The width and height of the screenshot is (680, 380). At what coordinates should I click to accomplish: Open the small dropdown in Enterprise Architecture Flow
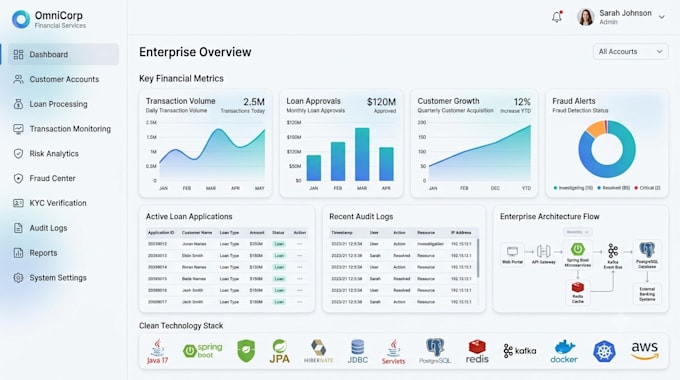pyautogui.click(x=578, y=232)
